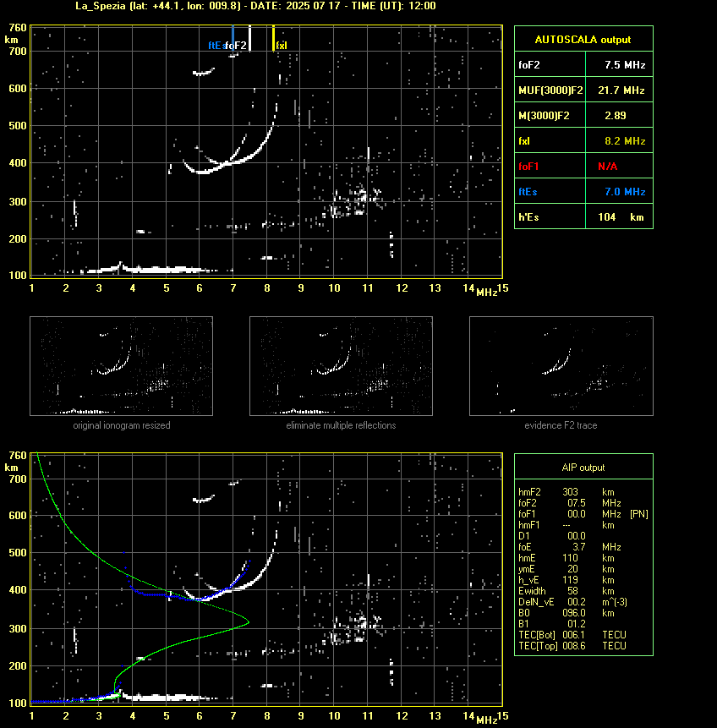The width and height of the screenshot is (717, 728).
Task: Select the ymE value '20' in AIP output
Action: (x=572, y=569)
